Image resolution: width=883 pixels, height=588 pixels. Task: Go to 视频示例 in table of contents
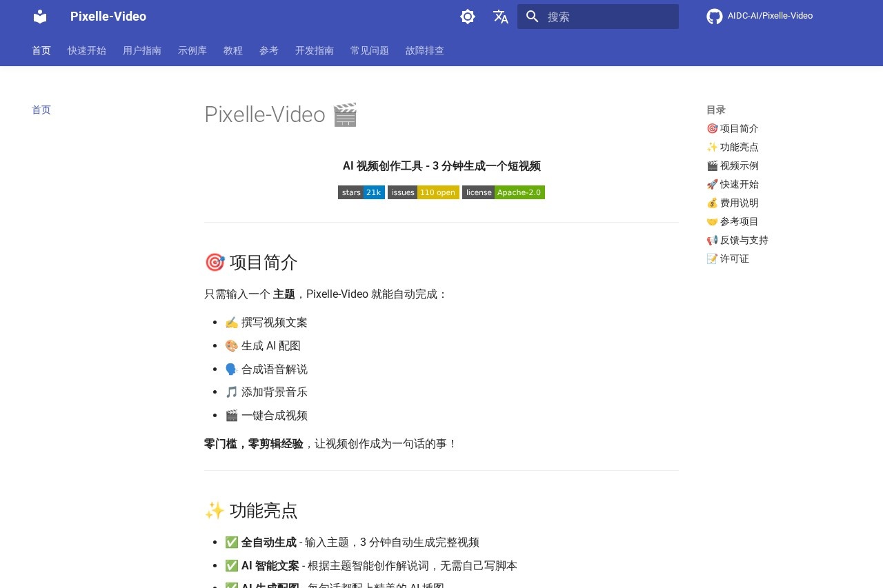point(733,165)
